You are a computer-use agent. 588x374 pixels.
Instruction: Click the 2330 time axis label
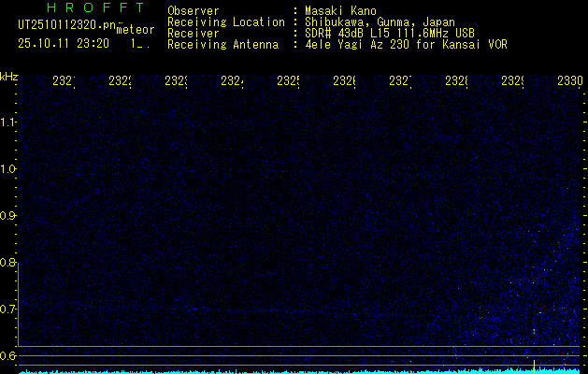(570, 81)
